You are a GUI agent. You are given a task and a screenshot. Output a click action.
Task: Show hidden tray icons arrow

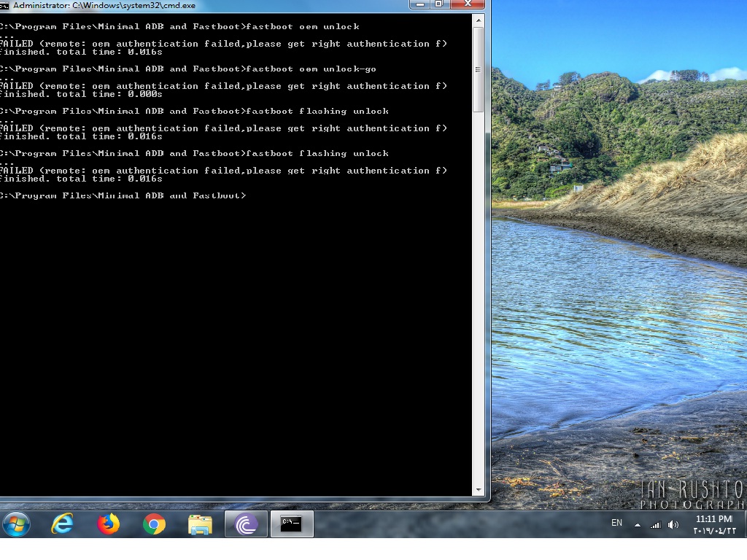pos(637,525)
